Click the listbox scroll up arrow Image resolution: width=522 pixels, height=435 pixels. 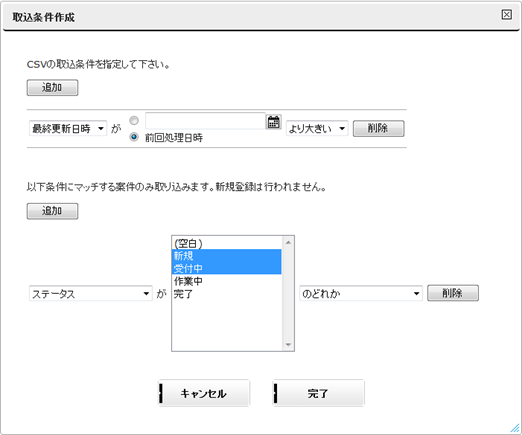(288, 242)
